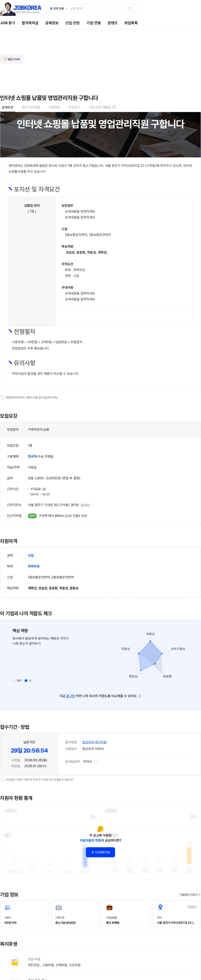201x980 pixels.
Task: Open the 취업톡톡 menu
Action: pyautogui.click(x=131, y=23)
